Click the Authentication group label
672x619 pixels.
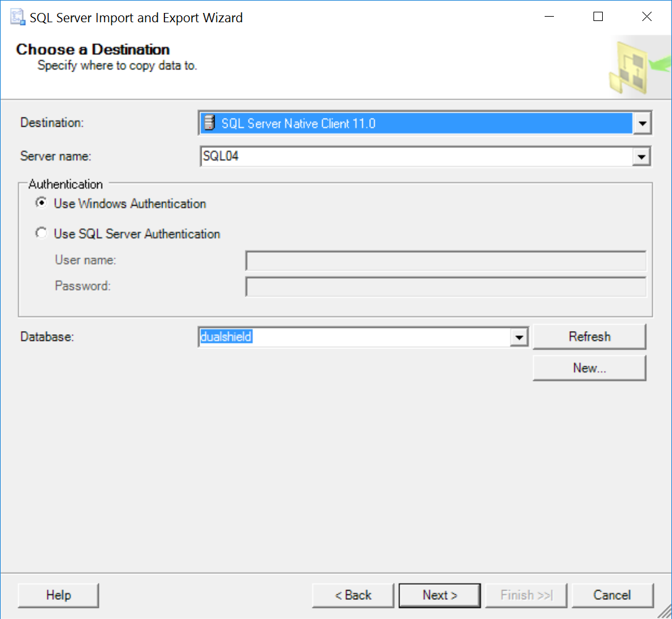click(x=65, y=184)
